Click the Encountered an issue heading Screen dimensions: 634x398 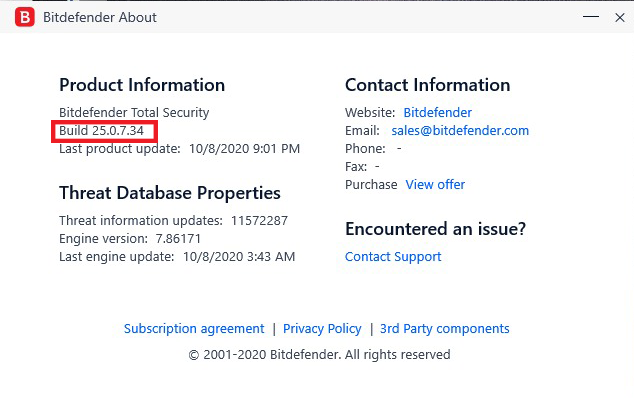[x=435, y=229]
